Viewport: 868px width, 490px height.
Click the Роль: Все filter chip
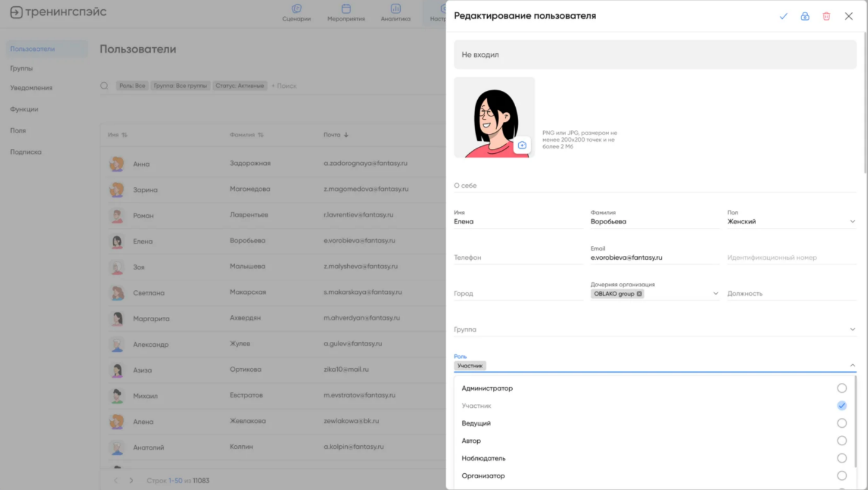click(x=132, y=86)
